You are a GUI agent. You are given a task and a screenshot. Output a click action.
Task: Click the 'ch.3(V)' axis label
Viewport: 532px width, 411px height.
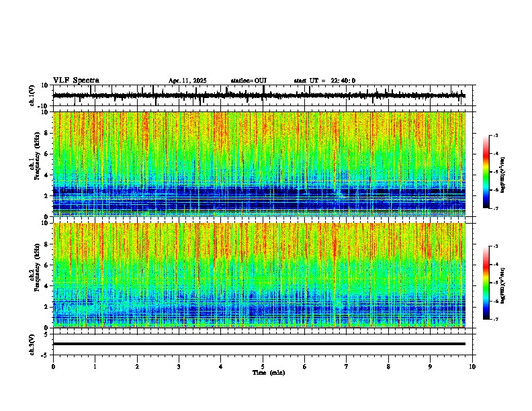(x=32, y=345)
